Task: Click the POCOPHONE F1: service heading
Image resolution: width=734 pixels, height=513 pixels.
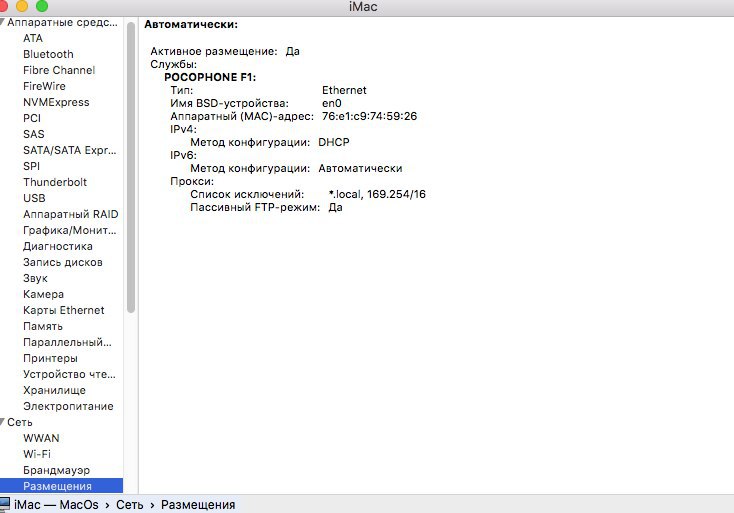Action: click(x=210, y=77)
